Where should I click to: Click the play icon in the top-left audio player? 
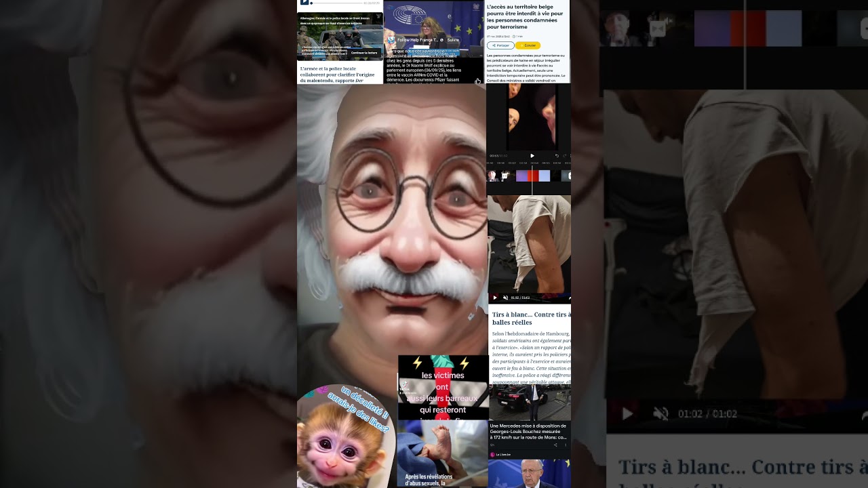pos(304,3)
